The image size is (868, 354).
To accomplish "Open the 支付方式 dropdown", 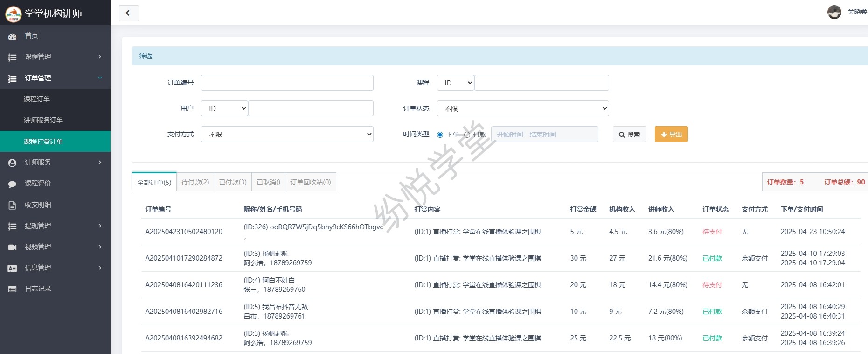I will [287, 134].
